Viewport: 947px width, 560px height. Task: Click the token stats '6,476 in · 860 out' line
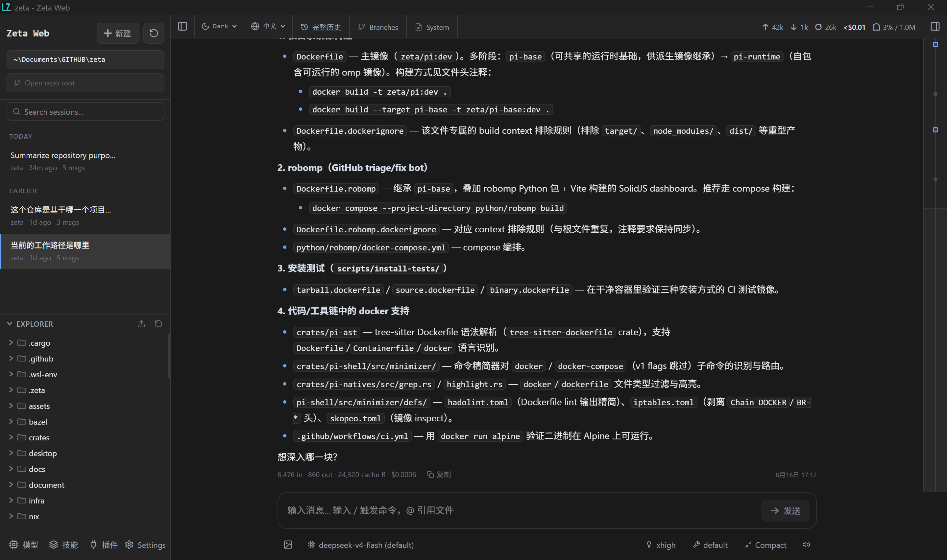pyautogui.click(x=305, y=475)
